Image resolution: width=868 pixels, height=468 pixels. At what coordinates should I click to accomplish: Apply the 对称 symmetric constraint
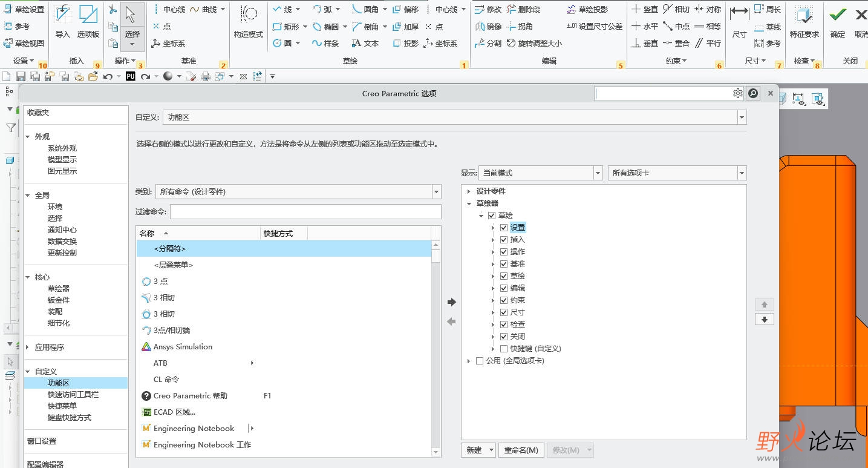click(708, 10)
